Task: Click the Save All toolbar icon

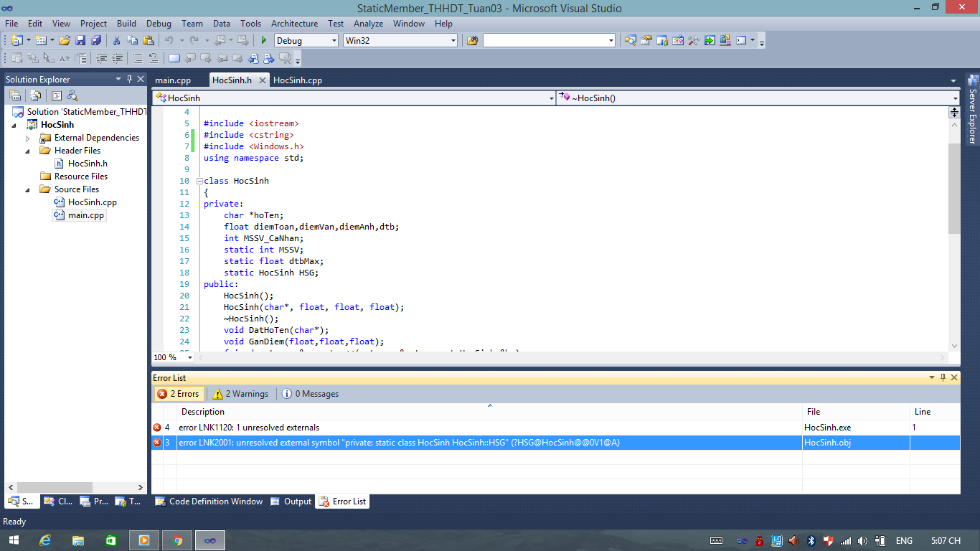Action: coord(95,41)
